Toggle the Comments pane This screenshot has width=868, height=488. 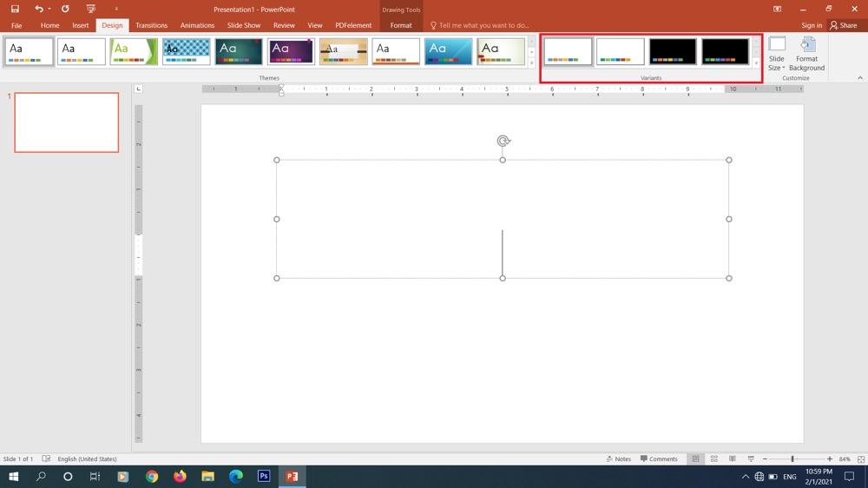pyautogui.click(x=659, y=458)
